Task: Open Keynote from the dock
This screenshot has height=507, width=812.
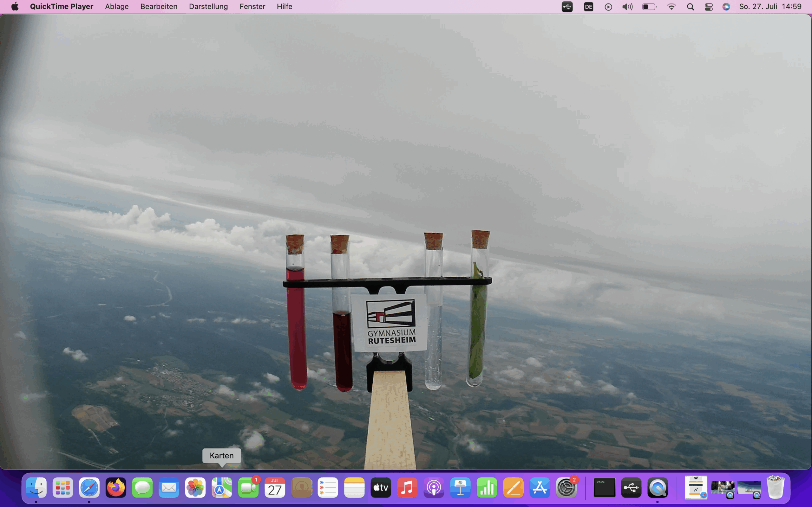Action: (x=460, y=487)
